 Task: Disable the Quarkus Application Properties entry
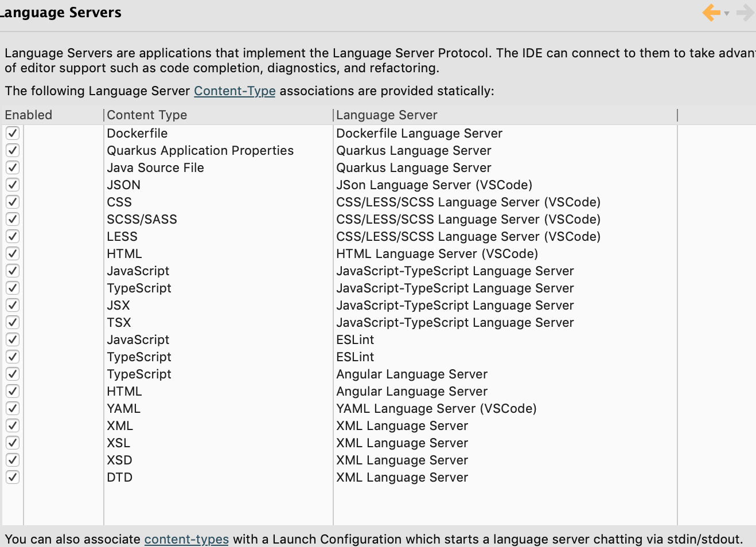pos(12,150)
